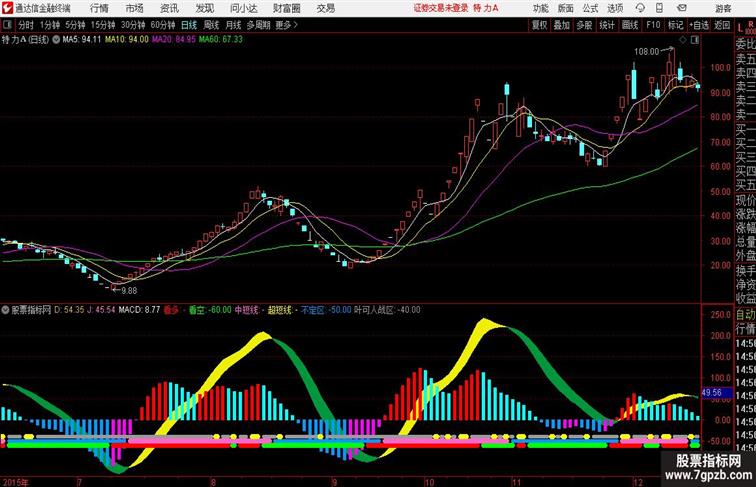Toggle the right info panel icon

point(695,40)
